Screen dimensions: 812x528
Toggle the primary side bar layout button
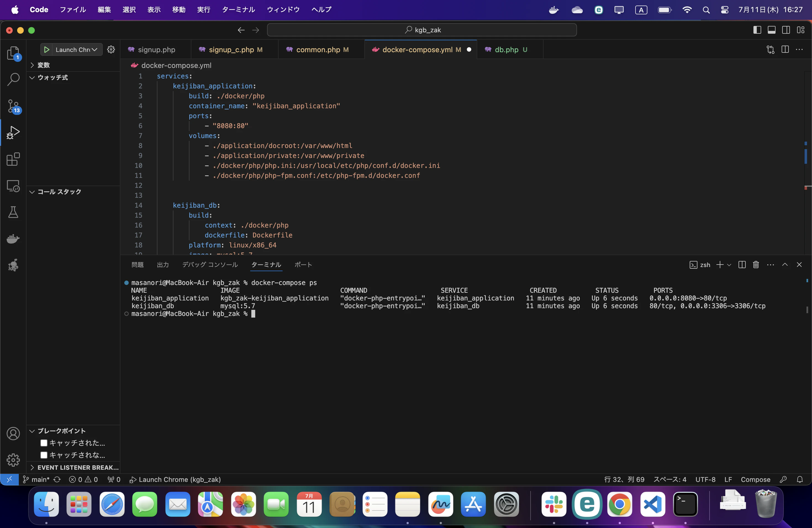click(757, 30)
